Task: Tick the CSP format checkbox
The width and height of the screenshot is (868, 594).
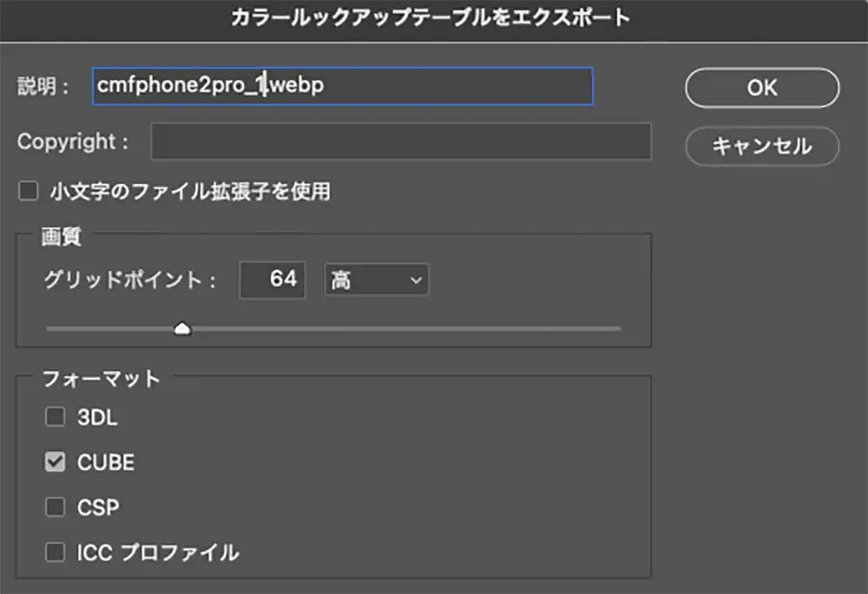Action: point(56,507)
